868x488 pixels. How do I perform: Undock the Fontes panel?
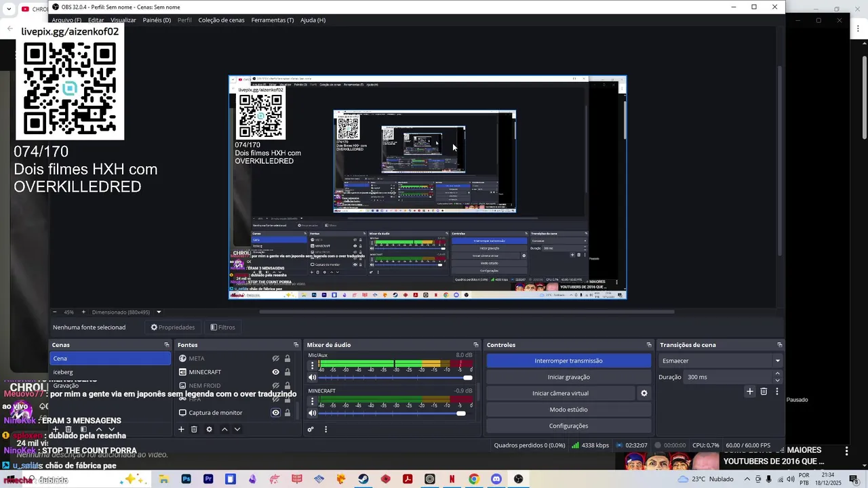point(296,345)
